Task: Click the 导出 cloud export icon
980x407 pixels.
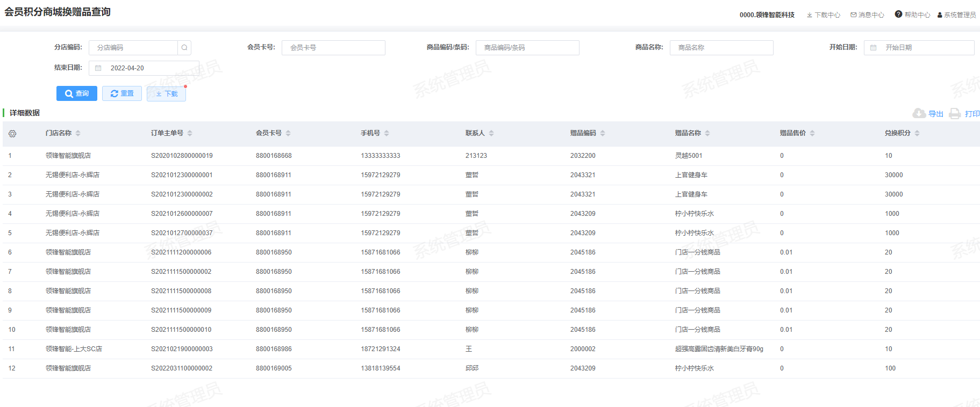Action: pyautogui.click(x=919, y=113)
